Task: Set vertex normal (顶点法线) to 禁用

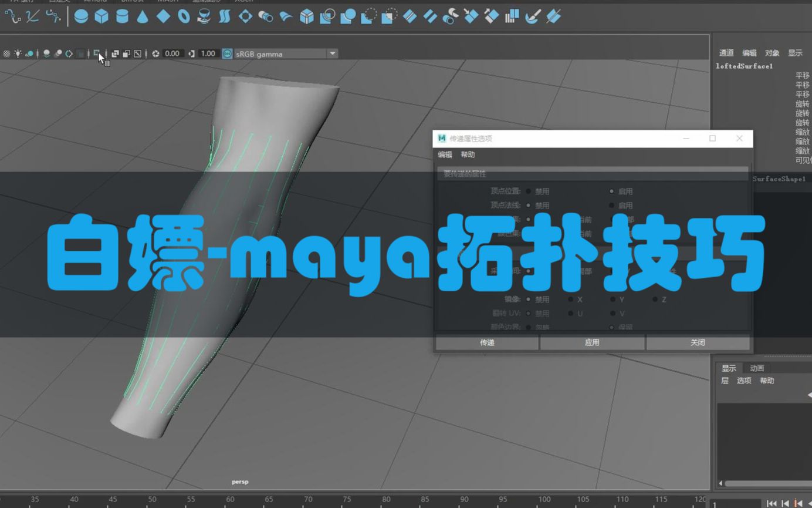Action: [x=529, y=206]
